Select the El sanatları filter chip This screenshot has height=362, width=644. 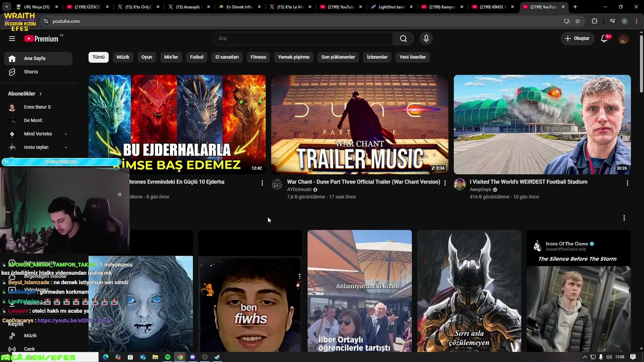tap(227, 57)
